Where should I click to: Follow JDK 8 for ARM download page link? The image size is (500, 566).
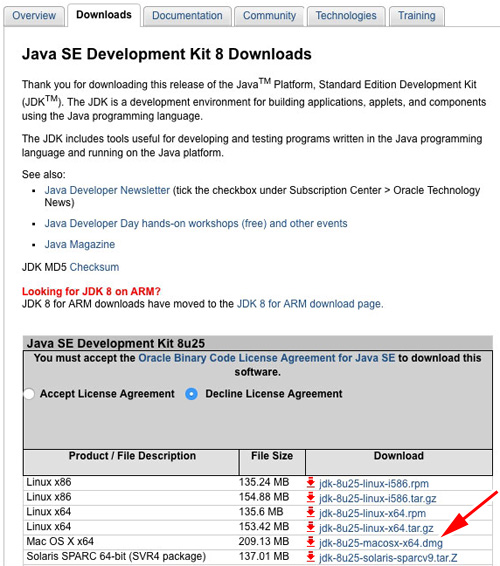pos(310,304)
